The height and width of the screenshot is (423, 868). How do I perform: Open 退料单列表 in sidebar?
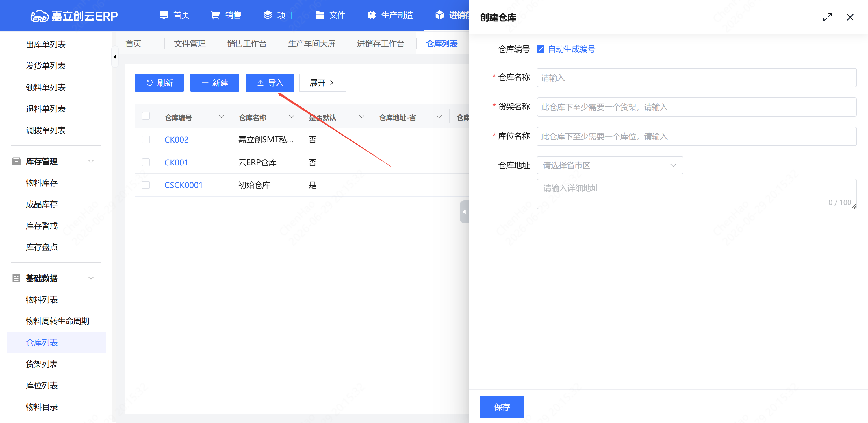(x=45, y=109)
